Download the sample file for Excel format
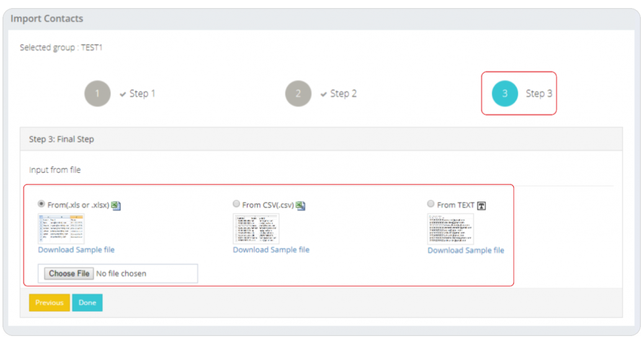644x341 pixels. (x=76, y=250)
